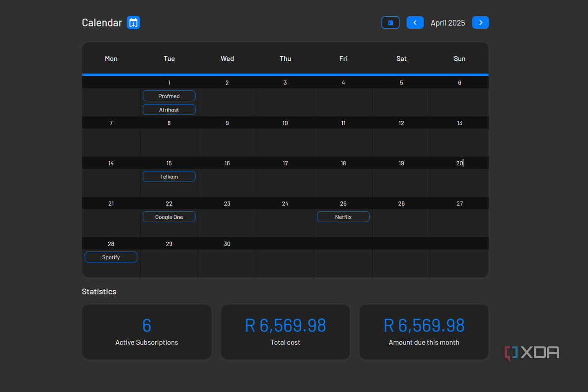This screenshot has width=588, height=392.
Task: Open the Profmed subscription entry
Action: [x=169, y=96]
